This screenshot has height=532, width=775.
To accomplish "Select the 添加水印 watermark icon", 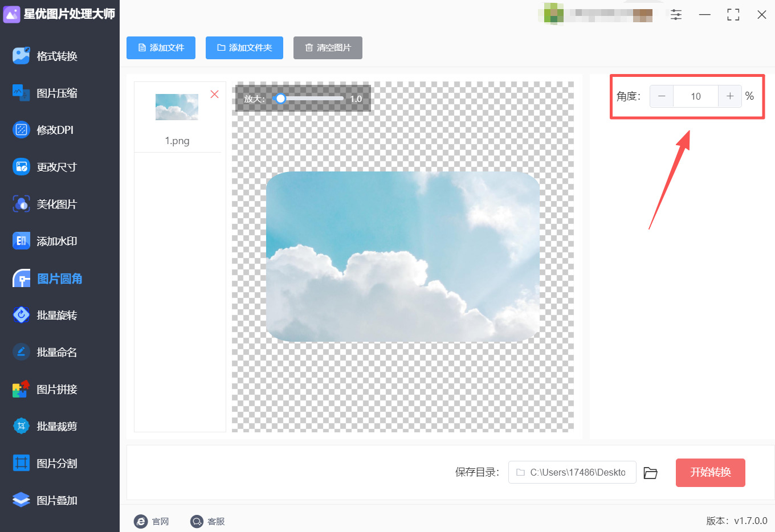I will (x=21, y=241).
